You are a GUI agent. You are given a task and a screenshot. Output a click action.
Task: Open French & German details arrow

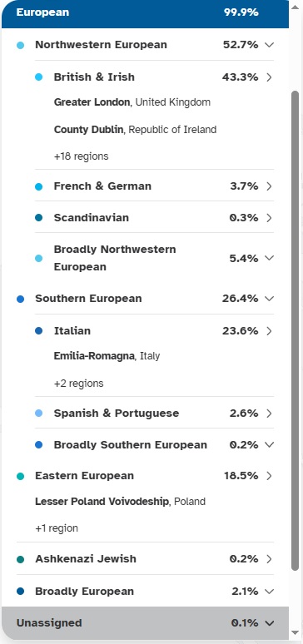(x=270, y=186)
